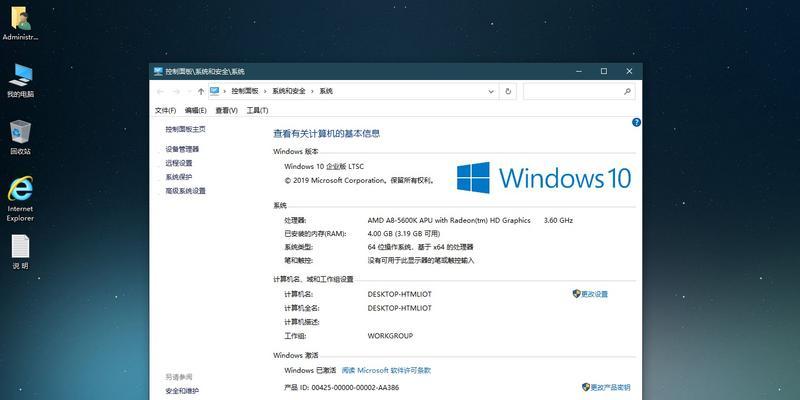Open recent locations dropdown near navigation arrows

click(189, 91)
